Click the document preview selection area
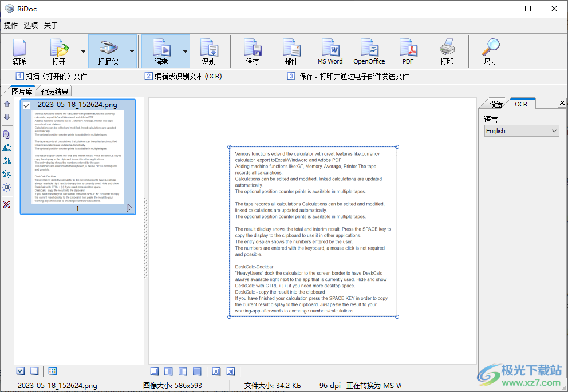The height and width of the screenshot is (392, 568). [313, 232]
